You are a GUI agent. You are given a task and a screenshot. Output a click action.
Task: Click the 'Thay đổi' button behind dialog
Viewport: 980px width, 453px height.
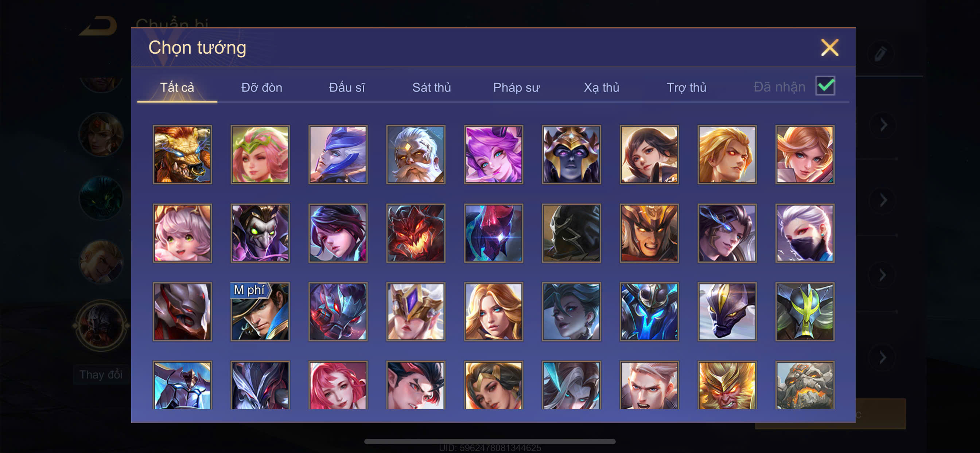101,375
